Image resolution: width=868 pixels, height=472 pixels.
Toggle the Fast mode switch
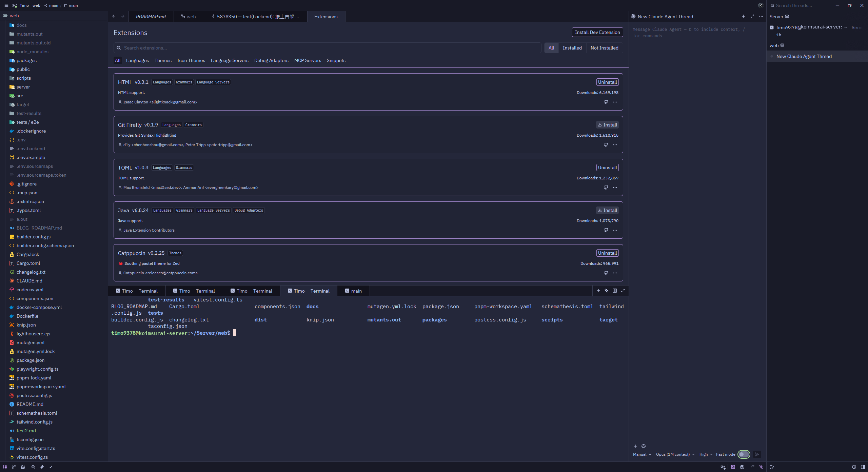tap(744, 454)
